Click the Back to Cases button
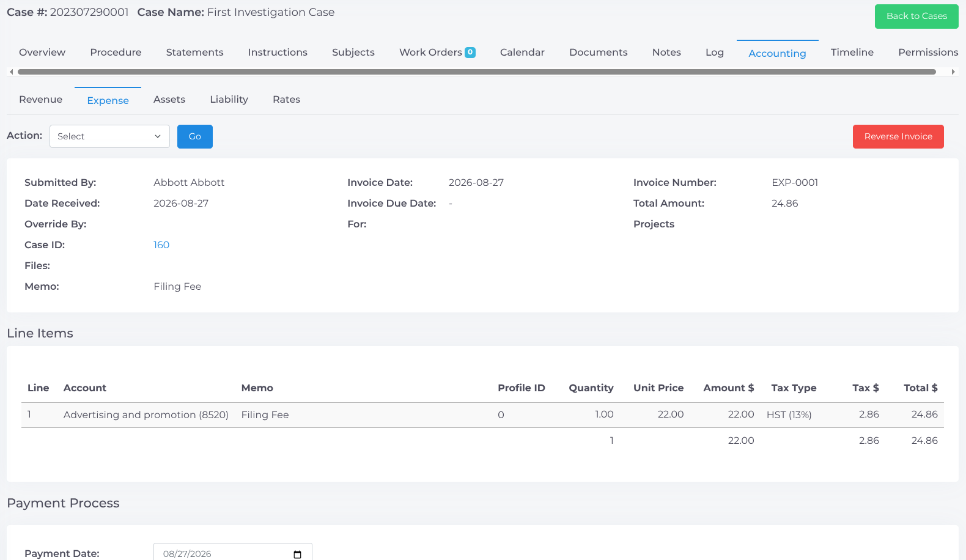Image resolution: width=966 pixels, height=560 pixels. (x=916, y=17)
